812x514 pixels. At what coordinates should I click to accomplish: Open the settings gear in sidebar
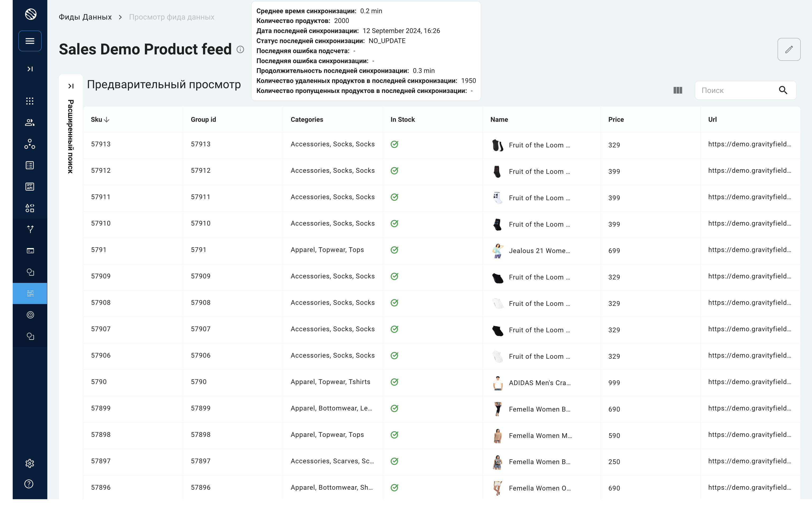(30, 463)
